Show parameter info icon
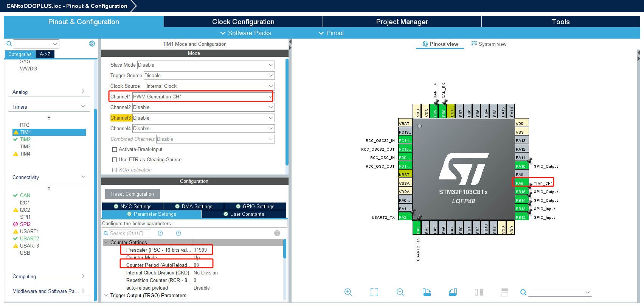 [277, 233]
